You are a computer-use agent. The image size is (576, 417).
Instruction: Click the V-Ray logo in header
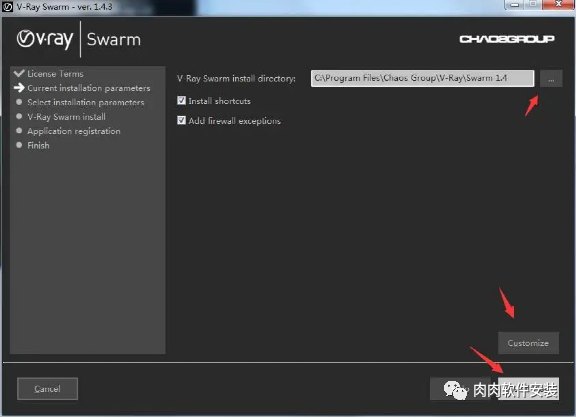tap(45, 39)
